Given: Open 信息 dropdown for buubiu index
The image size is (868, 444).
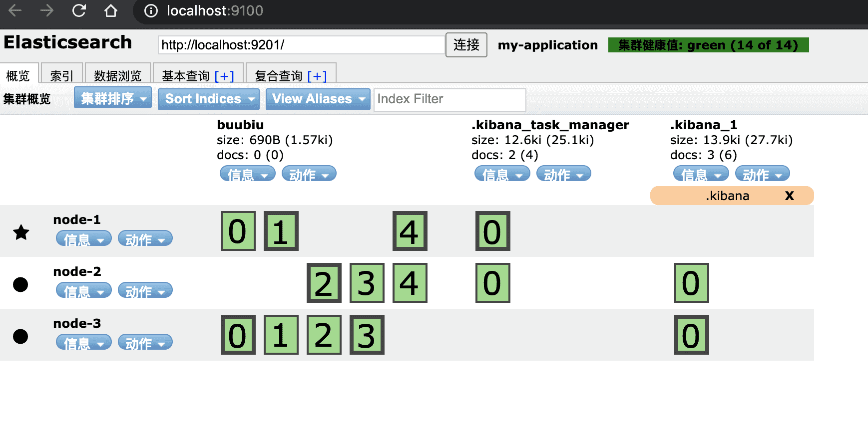Looking at the screenshot, I should (247, 174).
